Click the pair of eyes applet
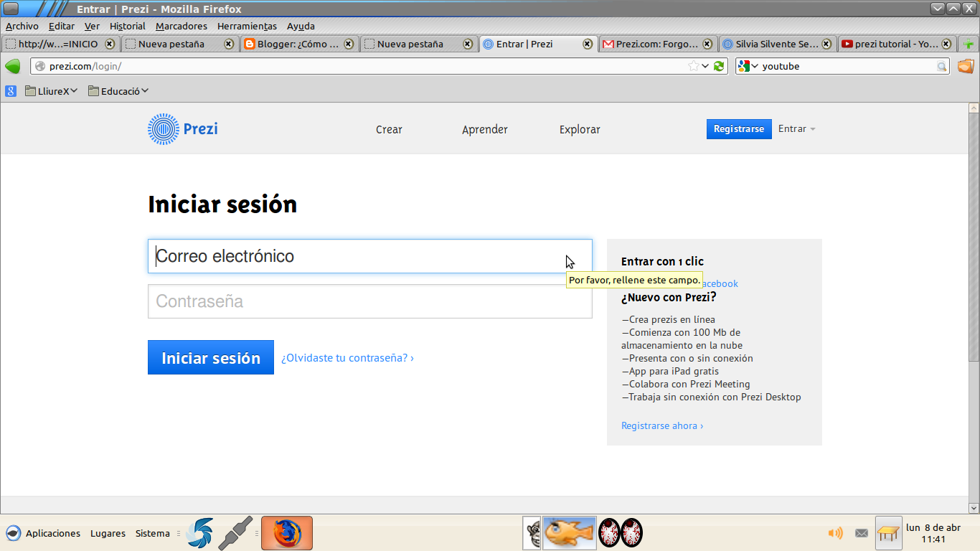This screenshot has width=980, height=551. coord(621,533)
